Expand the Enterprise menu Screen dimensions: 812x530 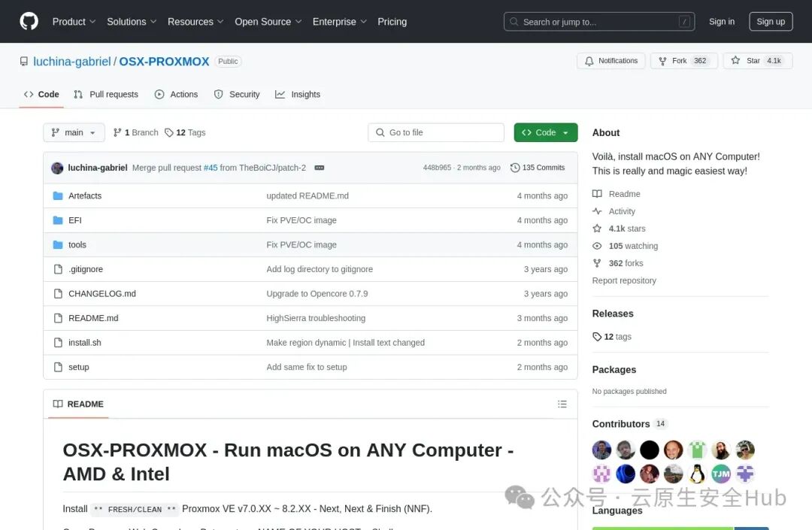coord(339,22)
